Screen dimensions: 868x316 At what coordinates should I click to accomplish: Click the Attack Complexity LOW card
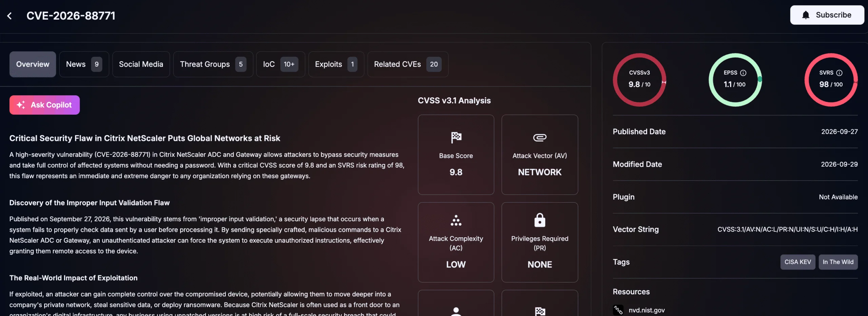click(x=456, y=242)
